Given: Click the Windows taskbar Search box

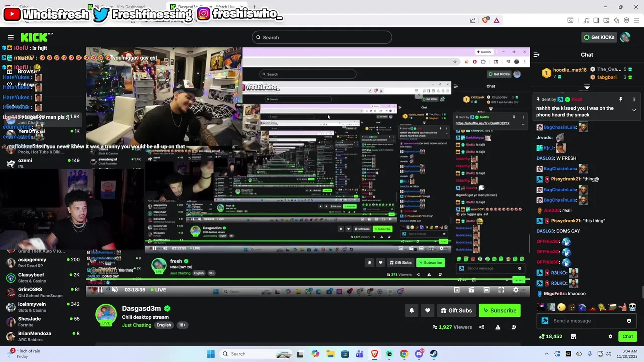Looking at the screenshot, I should click(x=257, y=354).
